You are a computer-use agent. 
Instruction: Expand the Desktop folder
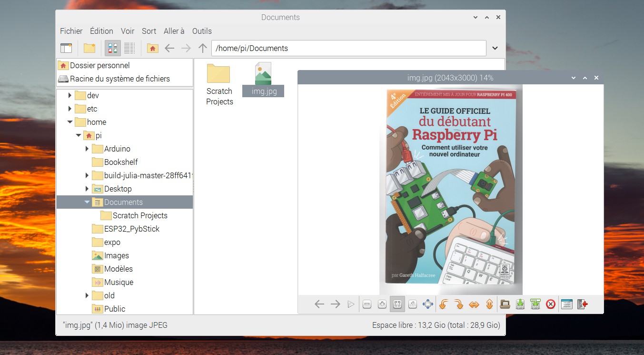coord(87,189)
